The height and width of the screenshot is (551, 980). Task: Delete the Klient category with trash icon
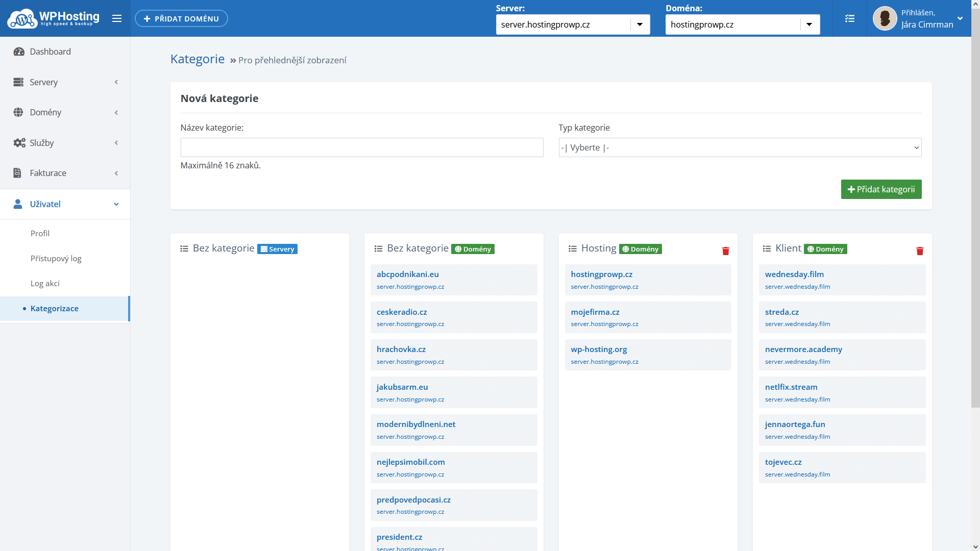[919, 251]
